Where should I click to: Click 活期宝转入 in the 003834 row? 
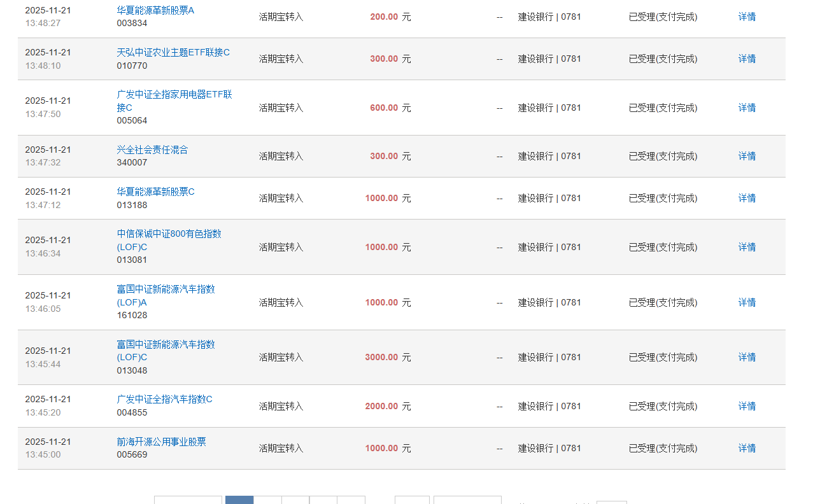tap(281, 17)
